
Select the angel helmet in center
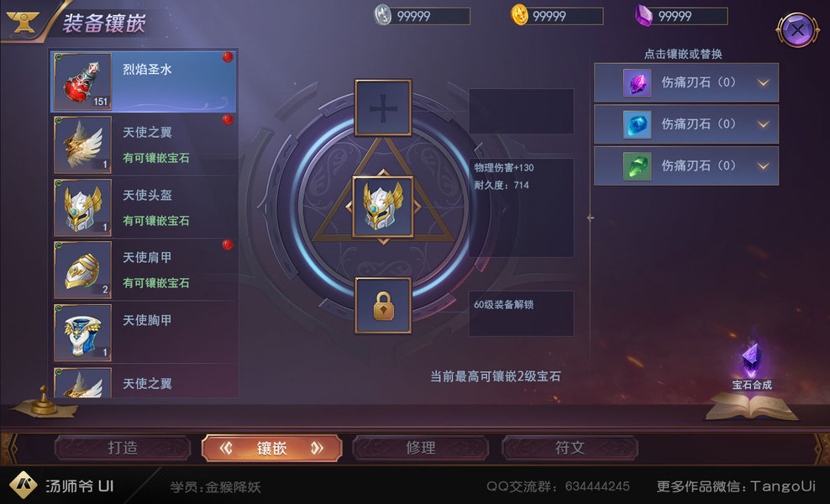tap(383, 207)
